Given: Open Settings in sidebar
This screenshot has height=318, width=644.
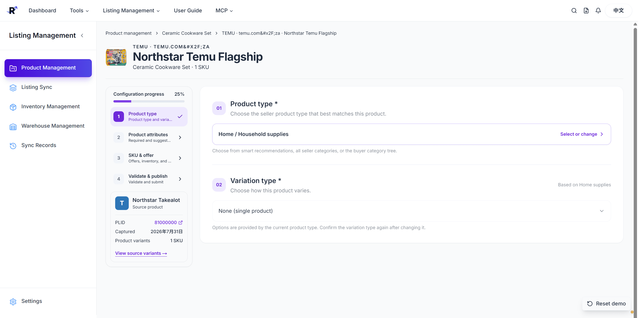Looking at the screenshot, I should coord(48,301).
